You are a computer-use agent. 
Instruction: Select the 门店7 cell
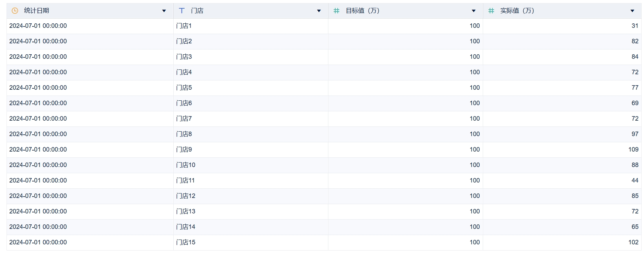click(x=251, y=119)
